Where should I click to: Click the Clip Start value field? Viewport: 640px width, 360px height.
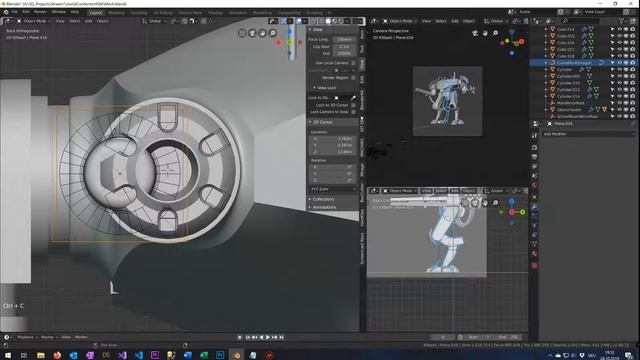point(344,47)
